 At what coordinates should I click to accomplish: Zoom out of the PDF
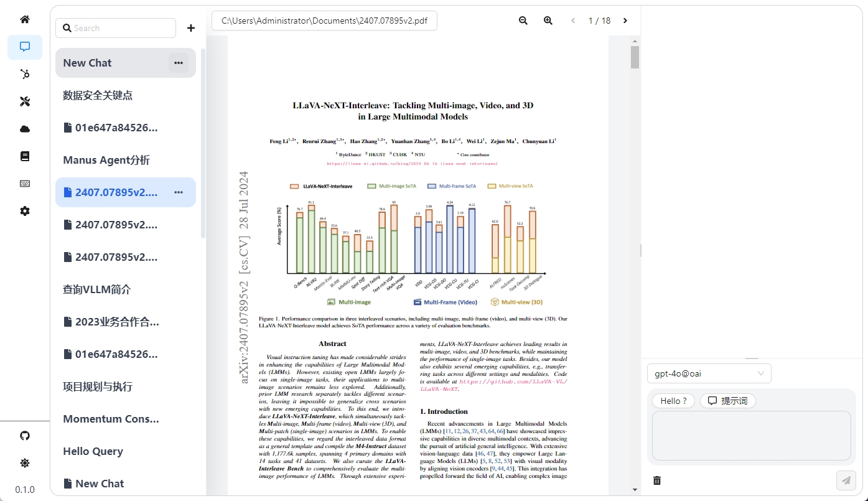click(x=523, y=21)
